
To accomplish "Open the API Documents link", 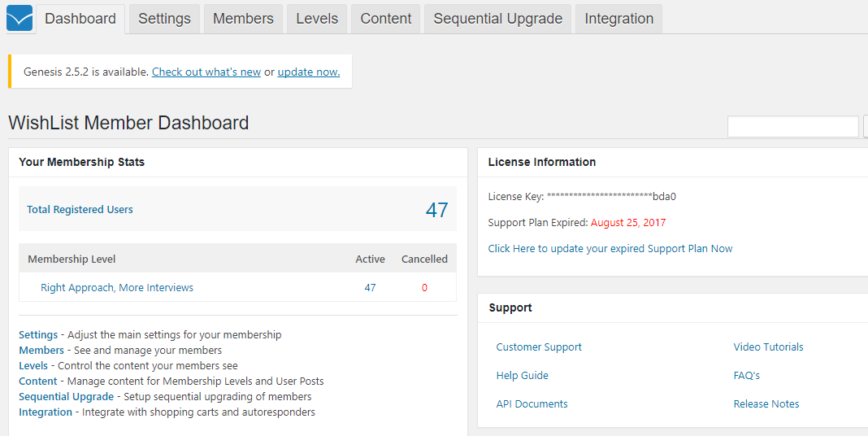I will tap(532, 404).
